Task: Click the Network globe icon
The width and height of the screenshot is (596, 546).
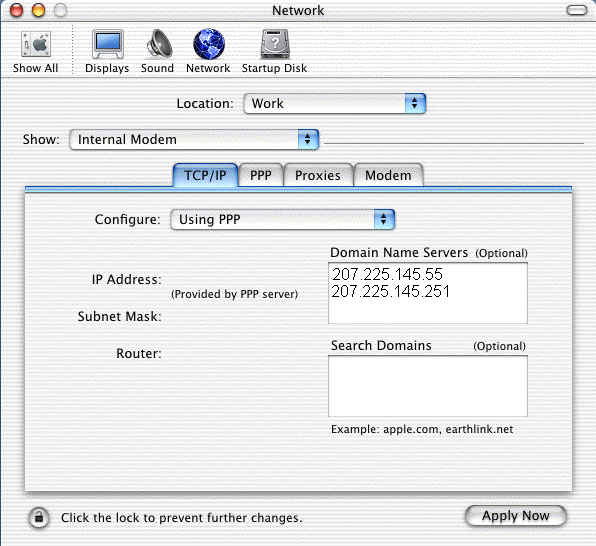Action: [209, 44]
